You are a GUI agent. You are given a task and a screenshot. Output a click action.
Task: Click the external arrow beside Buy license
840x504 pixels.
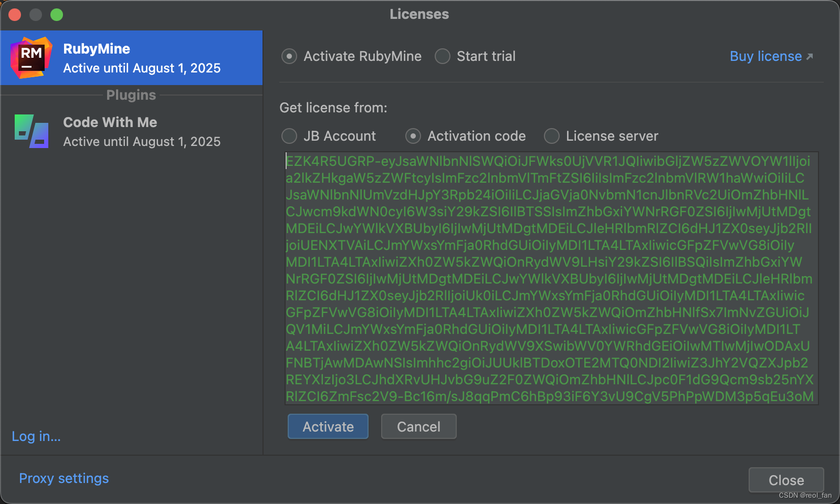pos(810,57)
